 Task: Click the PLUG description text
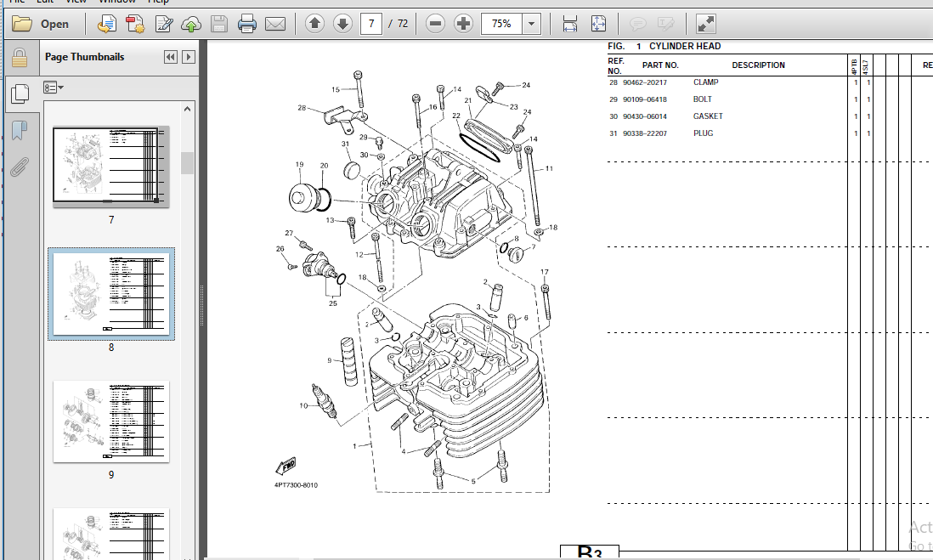[x=704, y=133]
